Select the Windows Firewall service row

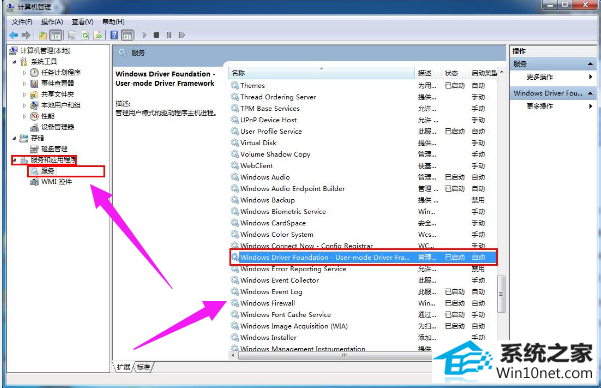coord(363,303)
